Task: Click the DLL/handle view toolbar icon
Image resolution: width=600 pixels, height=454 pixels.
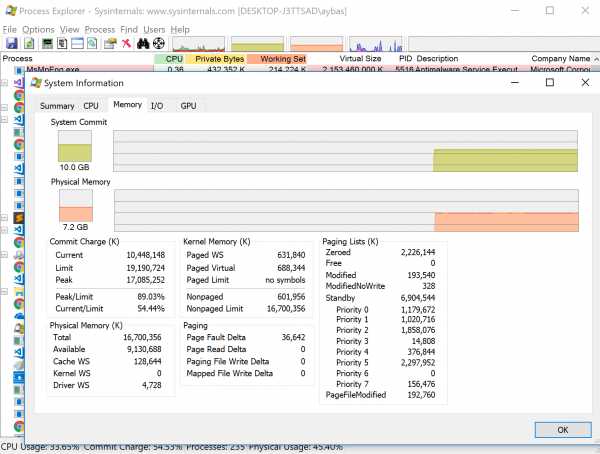Action: [x=92, y=43]
